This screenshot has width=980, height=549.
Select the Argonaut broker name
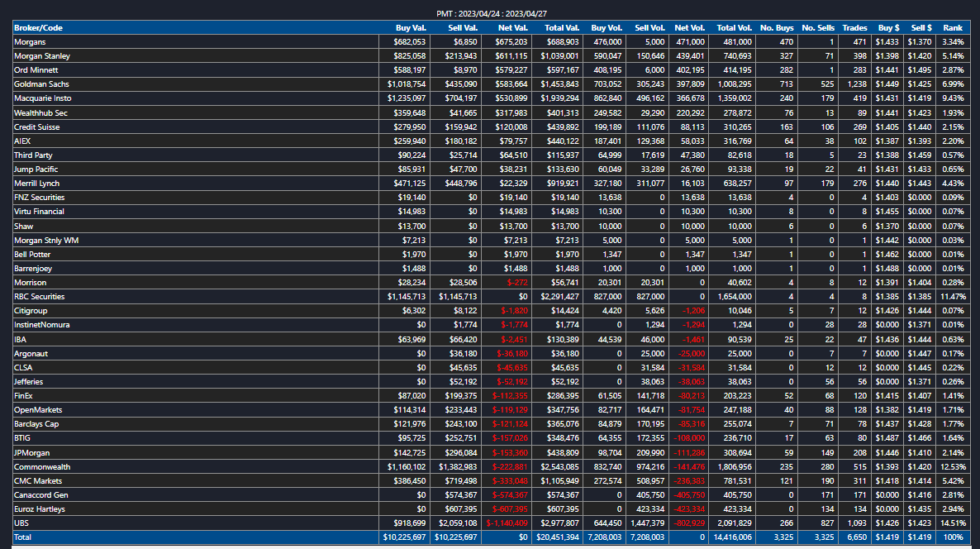coord(31,354)
